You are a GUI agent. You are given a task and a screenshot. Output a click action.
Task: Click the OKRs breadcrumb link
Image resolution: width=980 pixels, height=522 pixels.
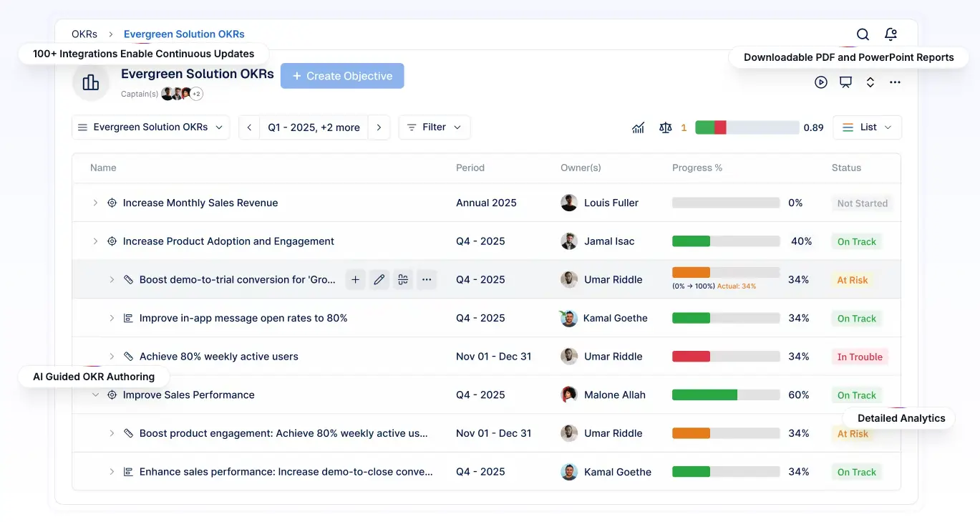tap(84, 34)
